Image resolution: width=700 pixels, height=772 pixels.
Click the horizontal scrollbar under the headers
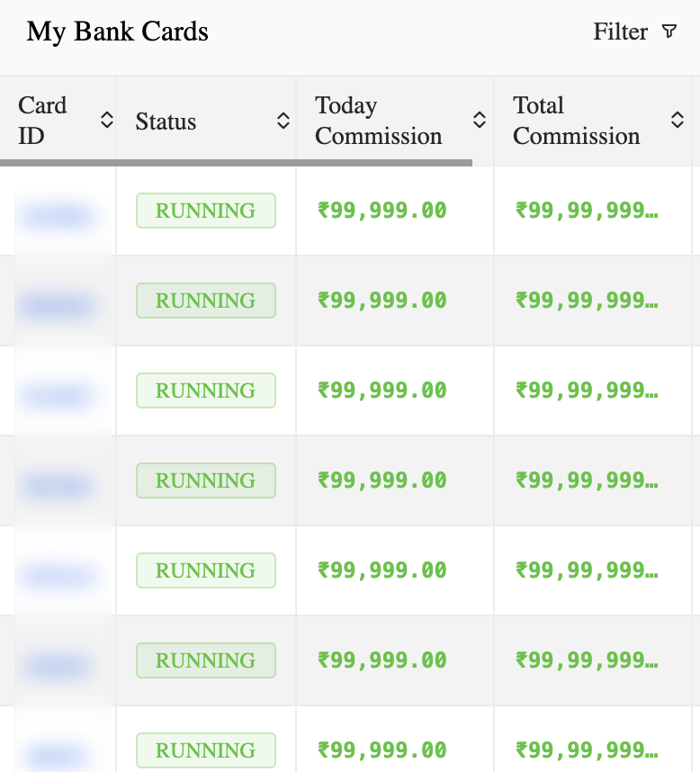[x=237, y=163]
